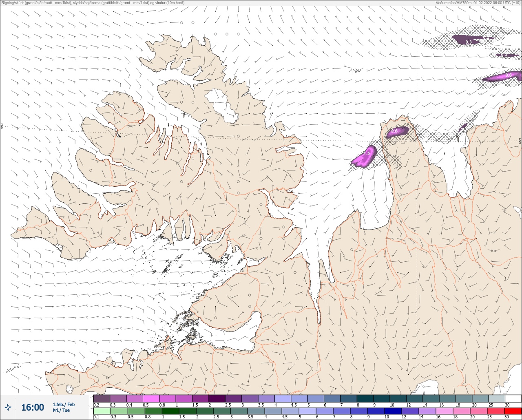The height and width of the screenshot is (420, 522).
Task: Click the 'Þri./ Tue' weekday text
Action: coord(61,410)
